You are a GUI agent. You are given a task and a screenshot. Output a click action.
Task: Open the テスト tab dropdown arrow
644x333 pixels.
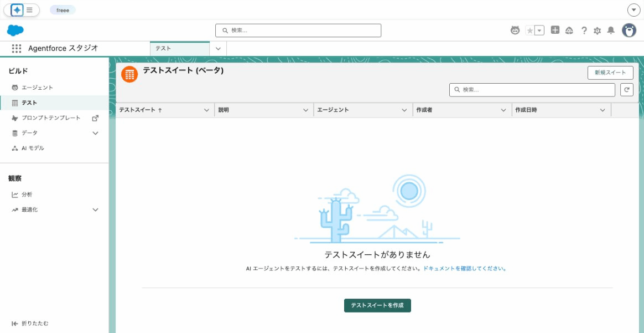[x=218, y=48]
